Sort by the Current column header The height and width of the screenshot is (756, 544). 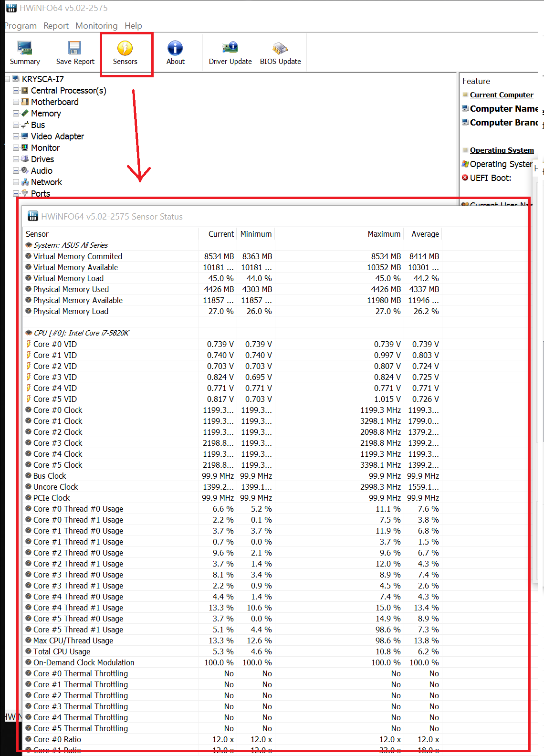click(218, 234)
